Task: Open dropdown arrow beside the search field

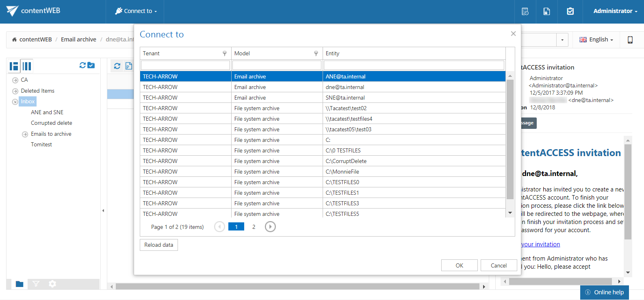Action: [562, 40]
